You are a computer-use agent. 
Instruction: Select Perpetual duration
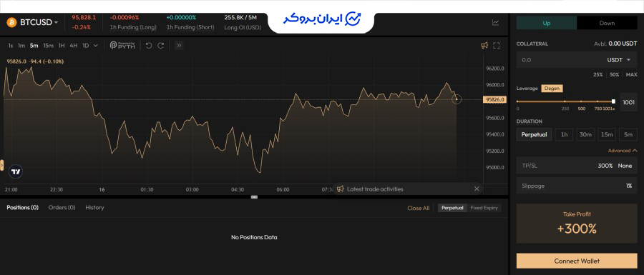coord(534,134)
